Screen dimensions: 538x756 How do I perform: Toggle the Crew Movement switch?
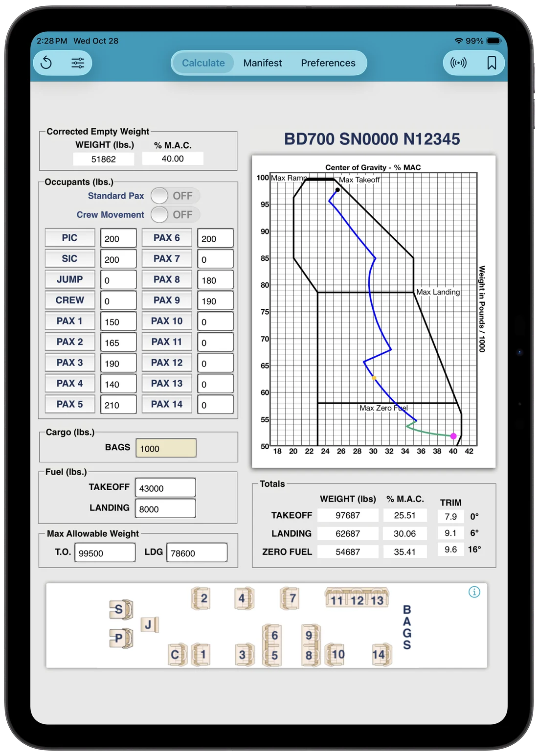click(175, 215)
